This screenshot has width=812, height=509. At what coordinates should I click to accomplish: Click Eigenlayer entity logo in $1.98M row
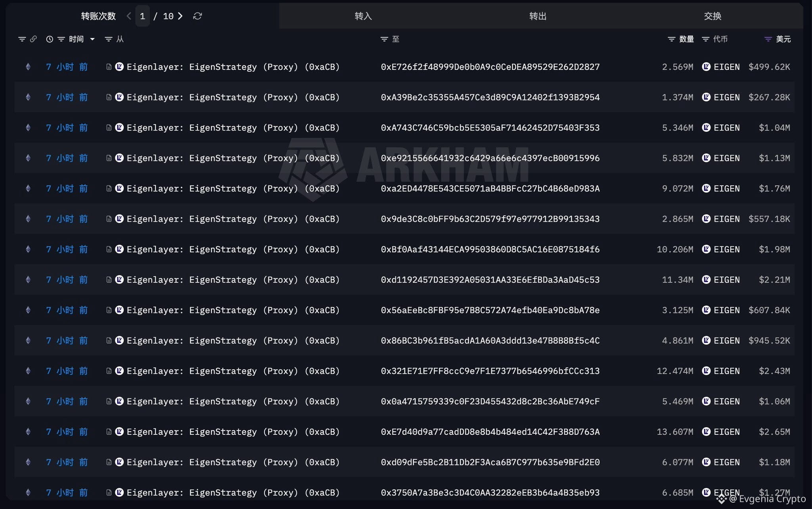[119, 249]
